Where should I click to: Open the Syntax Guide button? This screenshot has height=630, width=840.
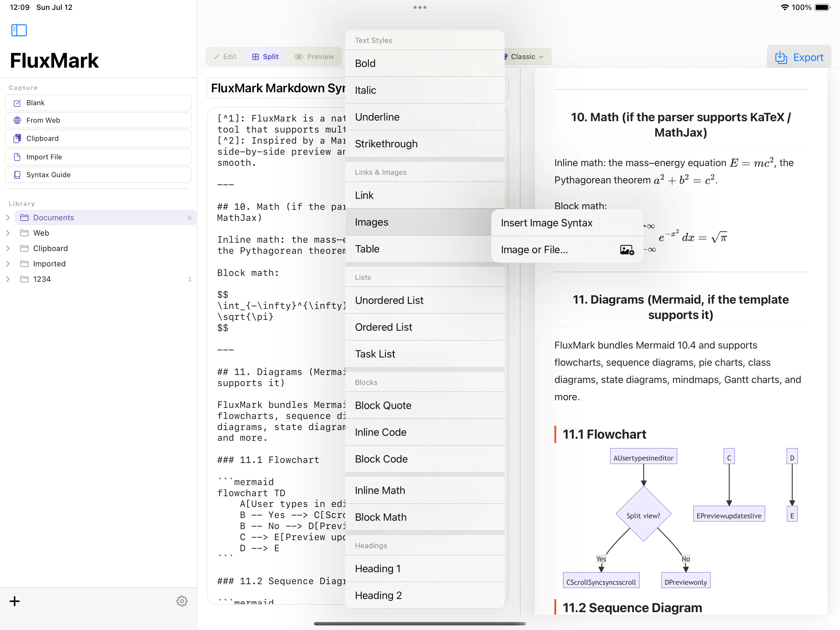(x=98, y=175)
